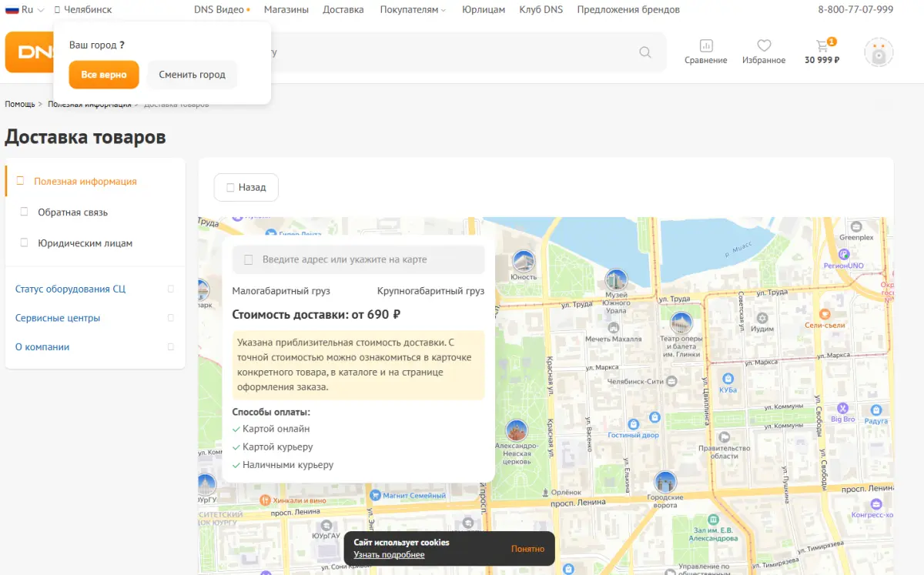Open the user profile avatar
The width and height of the screenshot is (924, 575).
[x=879, y=53]
